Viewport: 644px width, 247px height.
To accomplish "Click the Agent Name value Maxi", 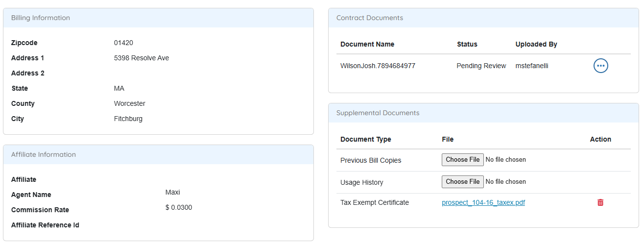I will click(x=173, y=192).
